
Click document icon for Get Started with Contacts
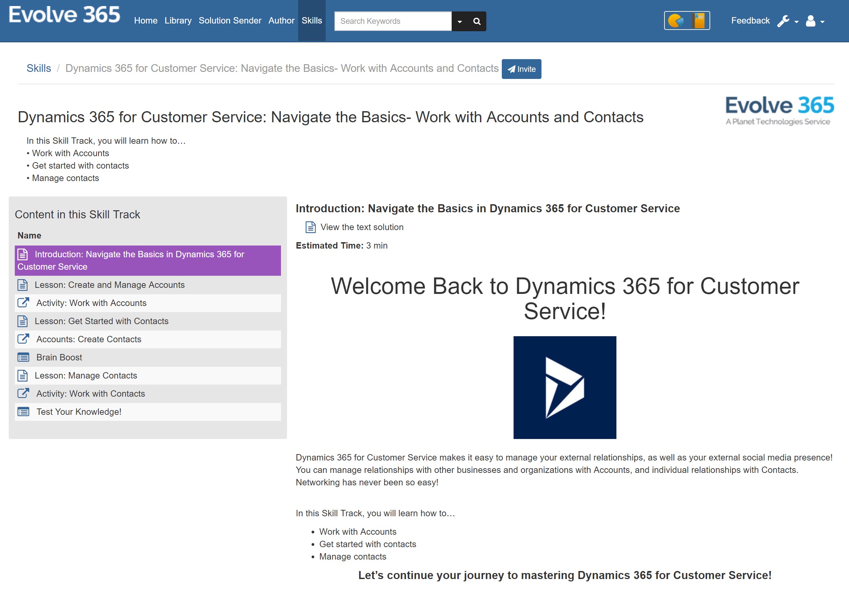23,321
